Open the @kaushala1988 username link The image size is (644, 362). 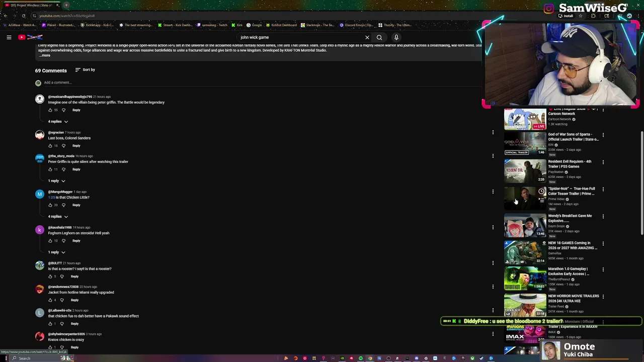pyautogui.click(x=60, y=227)
